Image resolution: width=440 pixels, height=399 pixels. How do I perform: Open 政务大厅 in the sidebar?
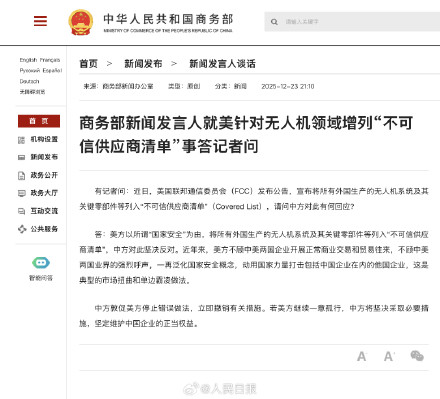pyautogui.click(x=44, y=193)
